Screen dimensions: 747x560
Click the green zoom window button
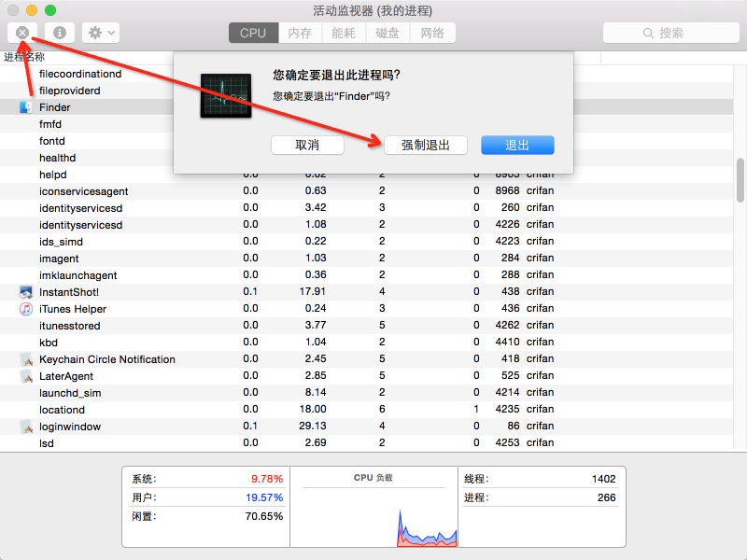pos(50,10)
